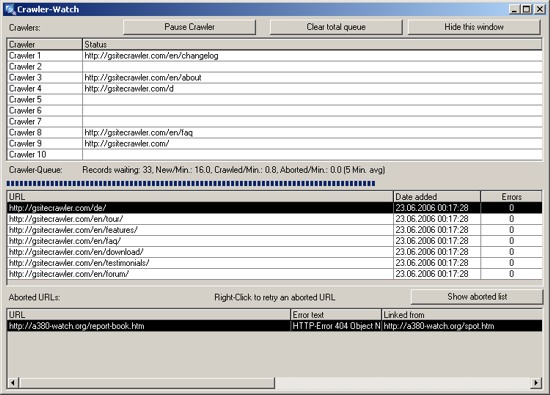Click the Crawler-Watch title bar icon
Screen dimensions: 550x395
[x=10, y=9]
